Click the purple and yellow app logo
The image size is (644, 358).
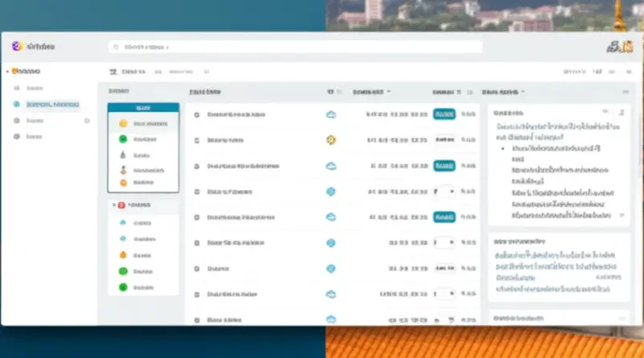pos(16,46)
